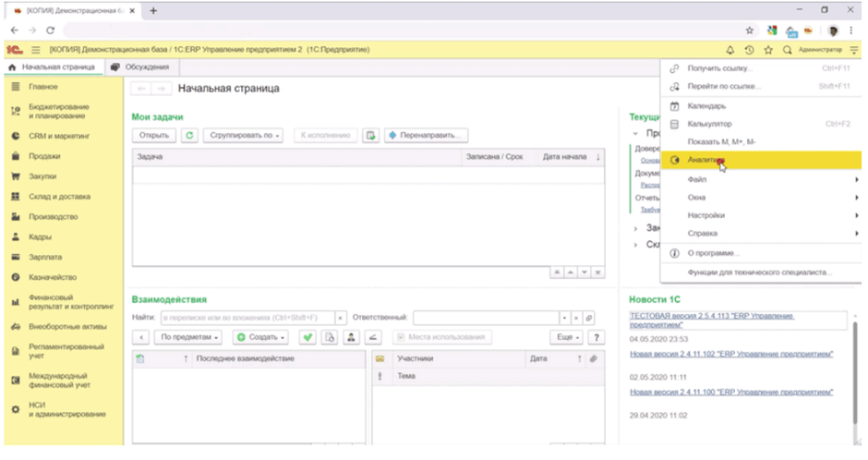Reload the browser page
This screenshot has width=868, height=460.
pyautogui.click(x=51, y=30)
